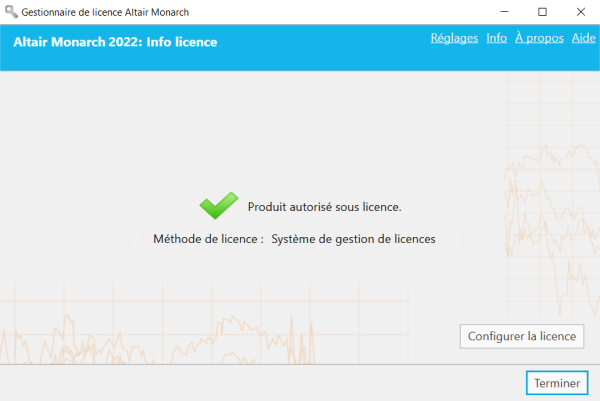Open the À propos link
The image size is (600, 401).
coord(539,38)
